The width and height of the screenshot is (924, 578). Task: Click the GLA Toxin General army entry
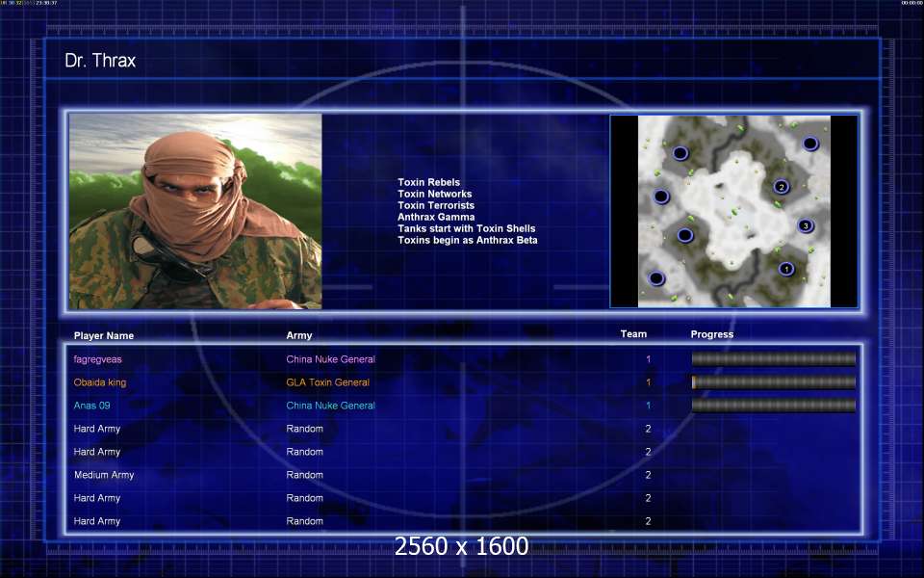click(x=327, y=382)
